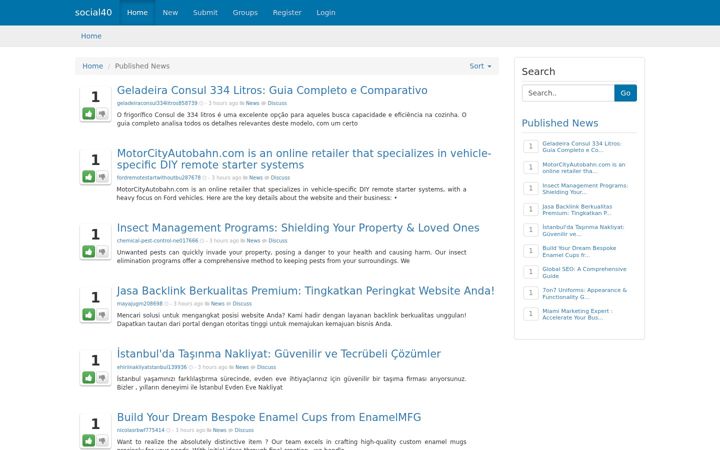The width and height of the screenshot is (720, 450).
Task: Open the Login page
Action: point(326,12)
